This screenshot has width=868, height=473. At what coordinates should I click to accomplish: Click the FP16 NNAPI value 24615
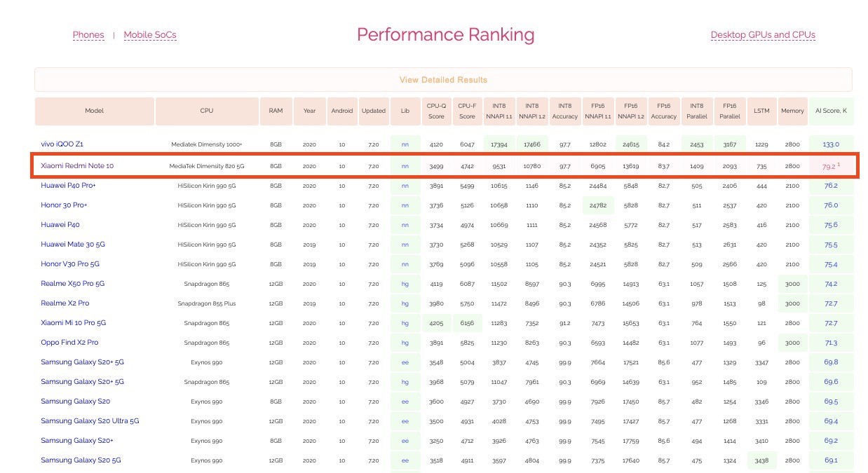click(631, 144)
